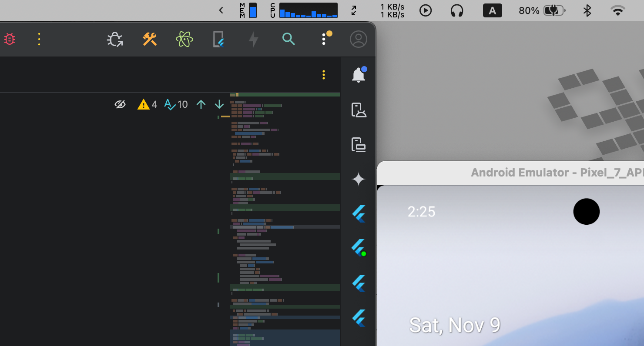
Task: Open the three-dot menu left of the bell
Action: pyautogui.click(x=324, y=75)
